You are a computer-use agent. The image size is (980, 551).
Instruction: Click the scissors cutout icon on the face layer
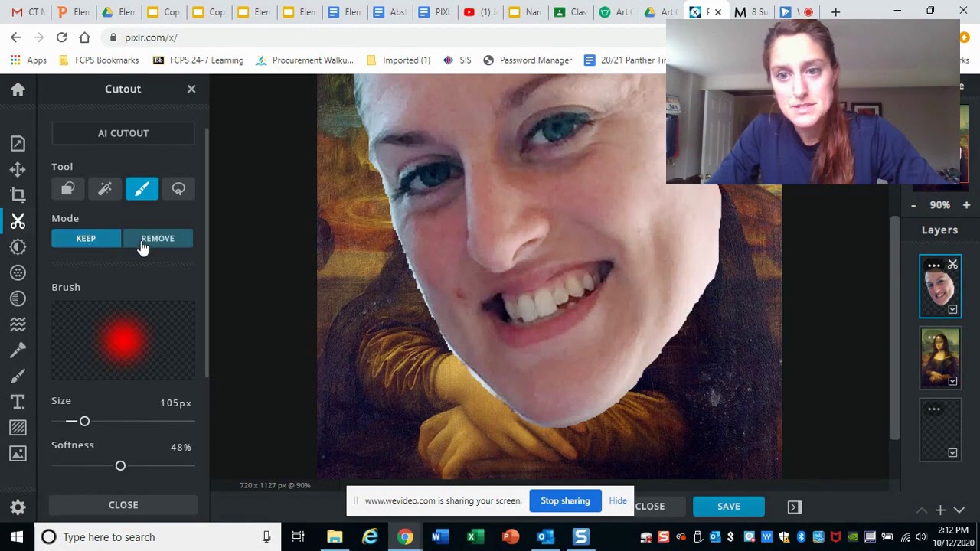pyautogui.click(x=952, y=265)
